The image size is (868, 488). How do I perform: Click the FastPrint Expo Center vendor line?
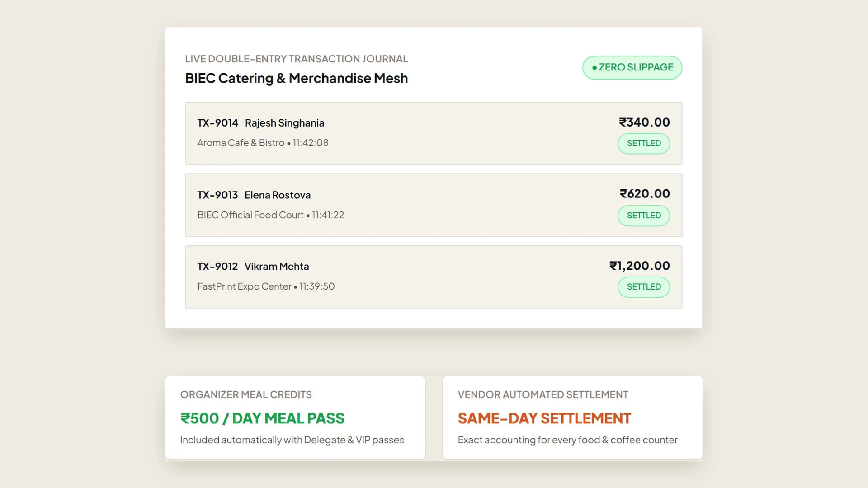pos(266,286)
